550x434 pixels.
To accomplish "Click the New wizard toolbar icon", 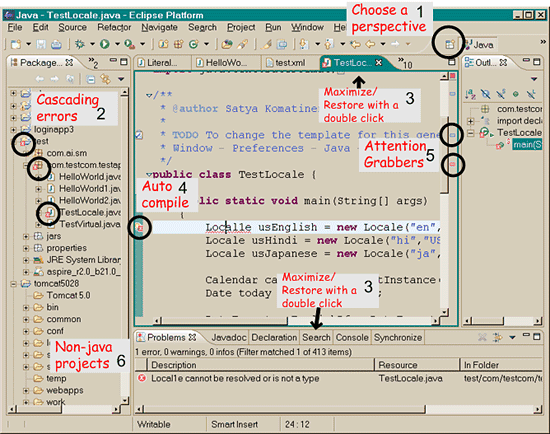I will (x=16, y=44).
